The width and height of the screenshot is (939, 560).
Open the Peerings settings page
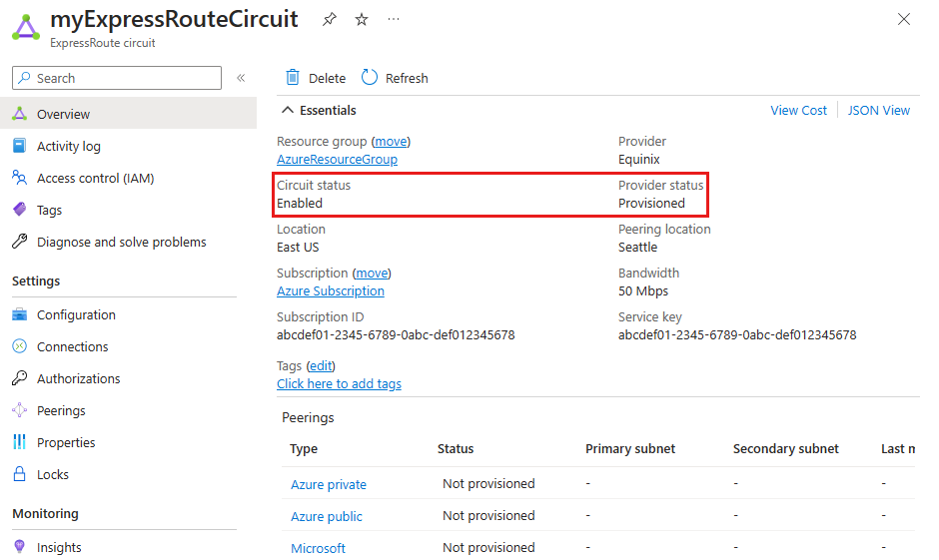point(61,410)
